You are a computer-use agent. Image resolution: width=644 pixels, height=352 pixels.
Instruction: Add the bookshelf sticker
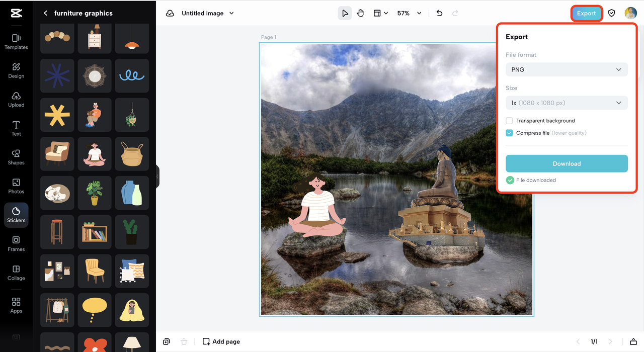[95, 232]
